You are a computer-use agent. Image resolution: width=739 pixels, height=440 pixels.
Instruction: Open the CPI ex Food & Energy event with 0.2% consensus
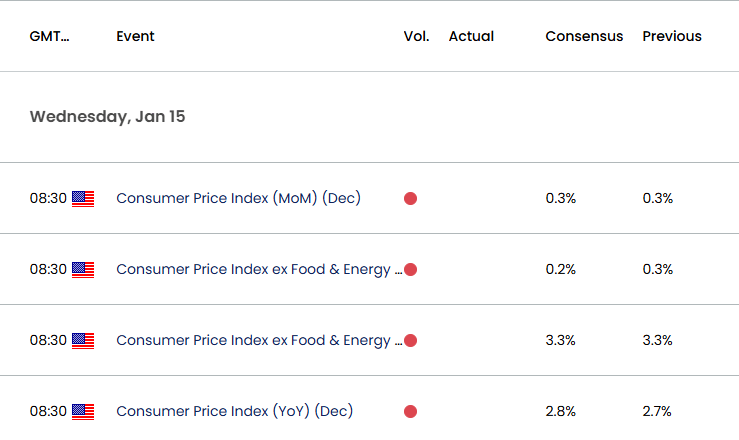click(x=259, y=269)
